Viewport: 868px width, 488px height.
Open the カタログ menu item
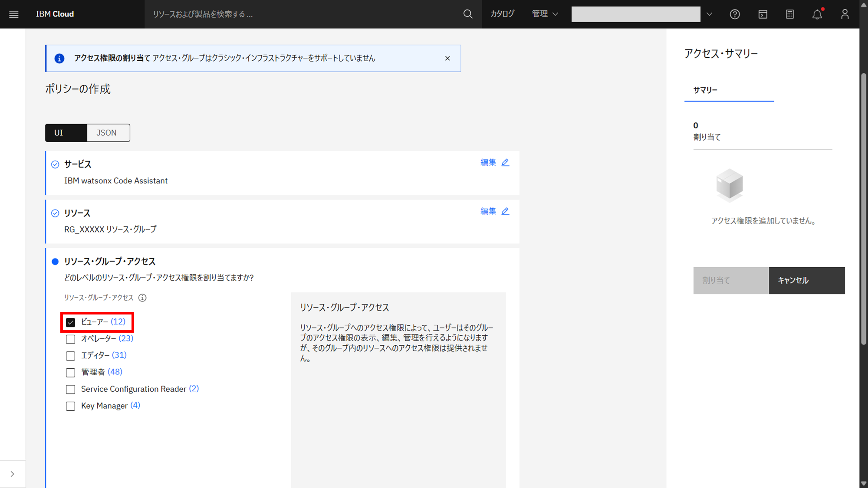tap(502, 14)
